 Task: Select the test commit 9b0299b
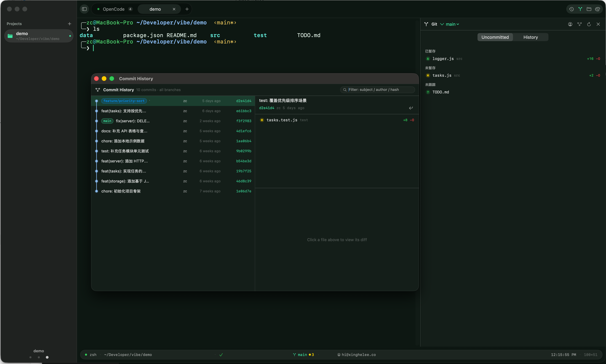pos(173,151)
